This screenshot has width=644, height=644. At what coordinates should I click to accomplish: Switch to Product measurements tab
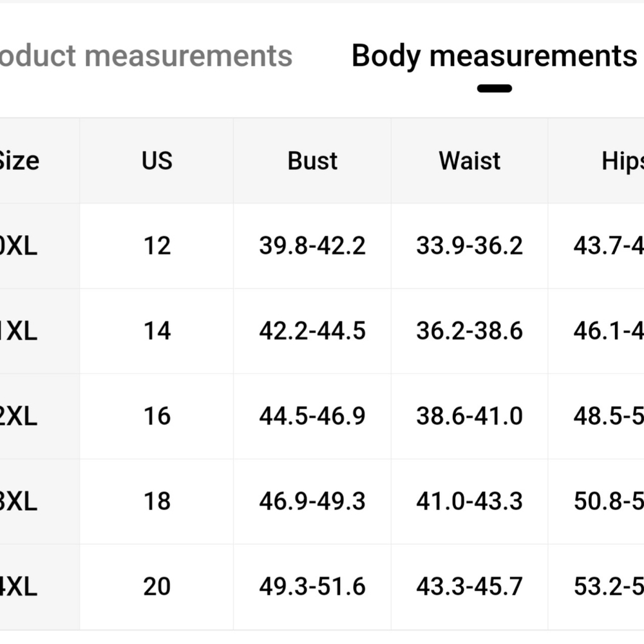tap(146, 56)
